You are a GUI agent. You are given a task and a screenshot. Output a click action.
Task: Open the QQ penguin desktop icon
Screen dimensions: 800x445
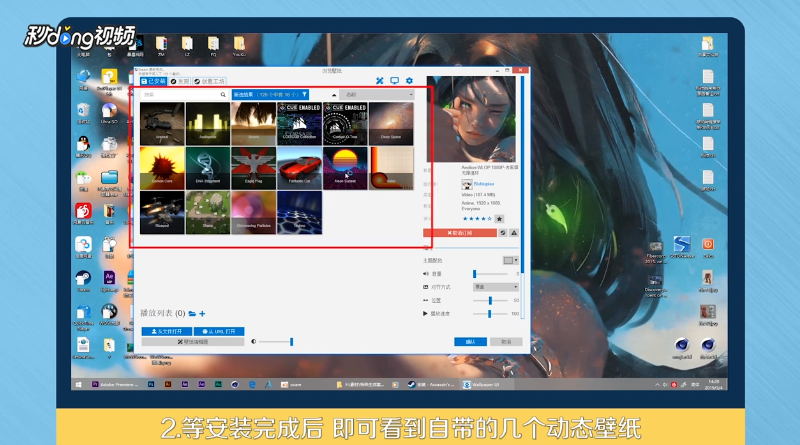pos(83,146)
